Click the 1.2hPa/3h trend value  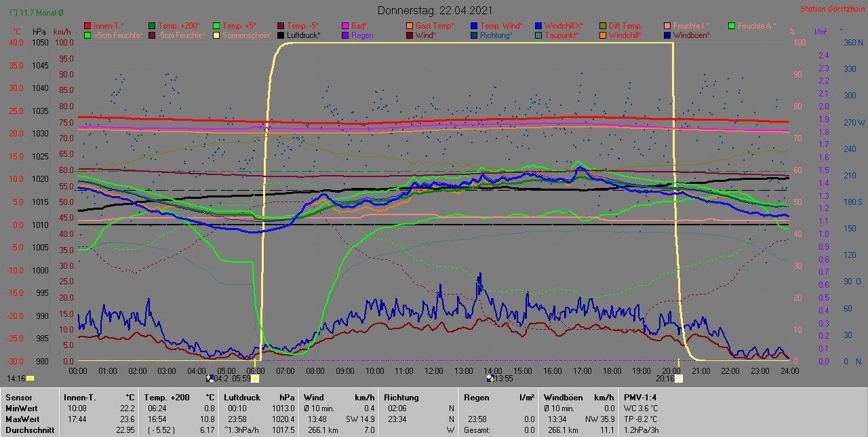(x=642, y=430)
